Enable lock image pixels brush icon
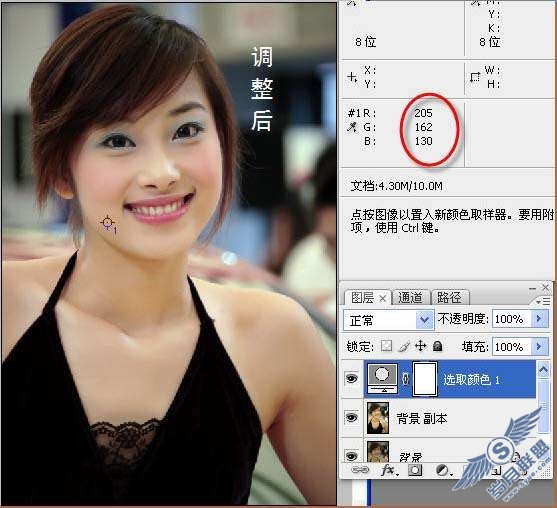 (404, 346)
